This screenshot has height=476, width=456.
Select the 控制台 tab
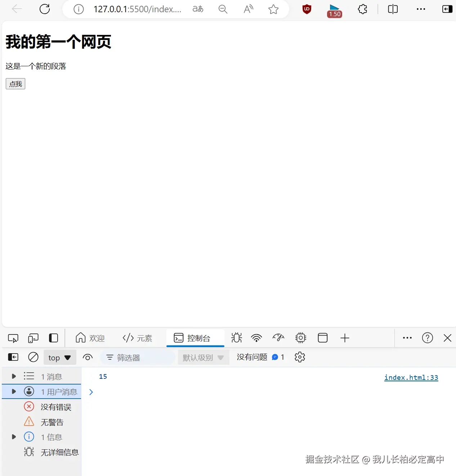click(195, 338)
